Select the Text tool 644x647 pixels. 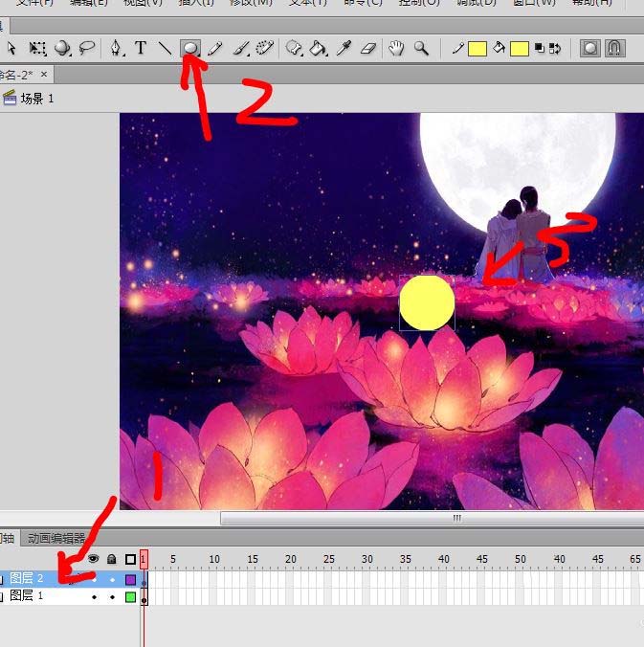[x=141, y=48]
